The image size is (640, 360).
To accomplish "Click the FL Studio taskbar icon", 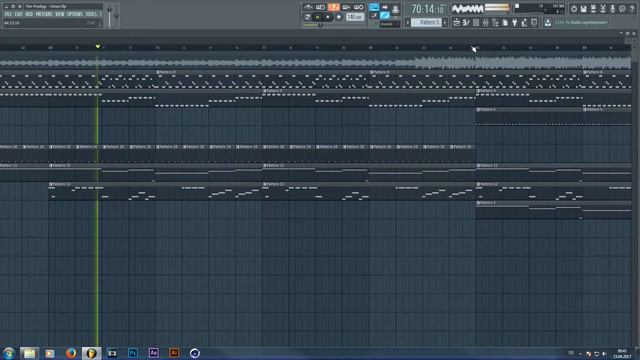I will point(91,353).
